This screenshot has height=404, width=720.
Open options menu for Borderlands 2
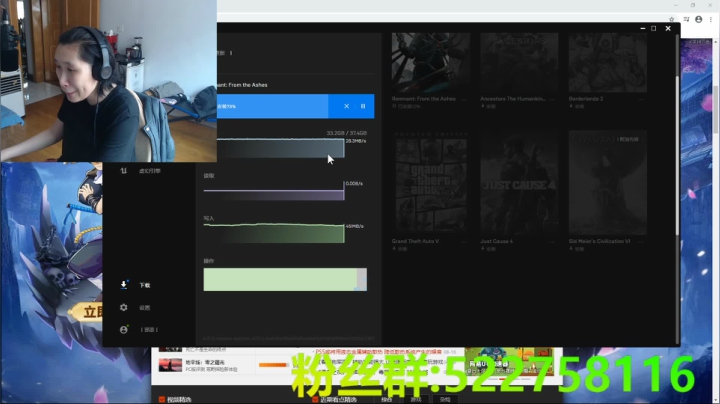tap(641, 99)
